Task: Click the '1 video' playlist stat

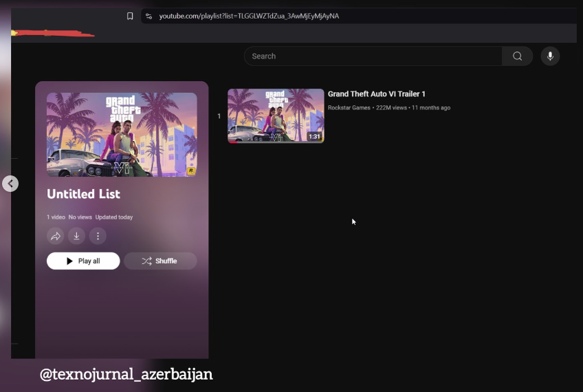Action: [56, 217]
